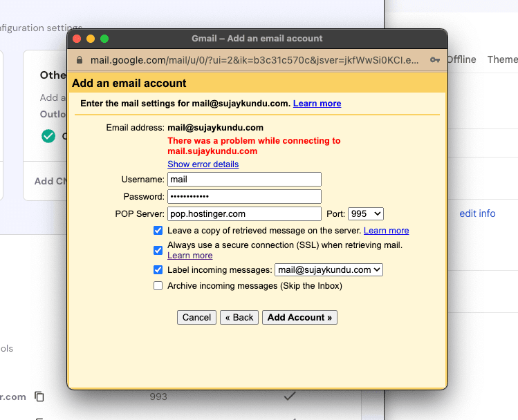This screenshot has width=518, height=420.
Task: Click edit info link in Gmail settings
Action: 477,213
